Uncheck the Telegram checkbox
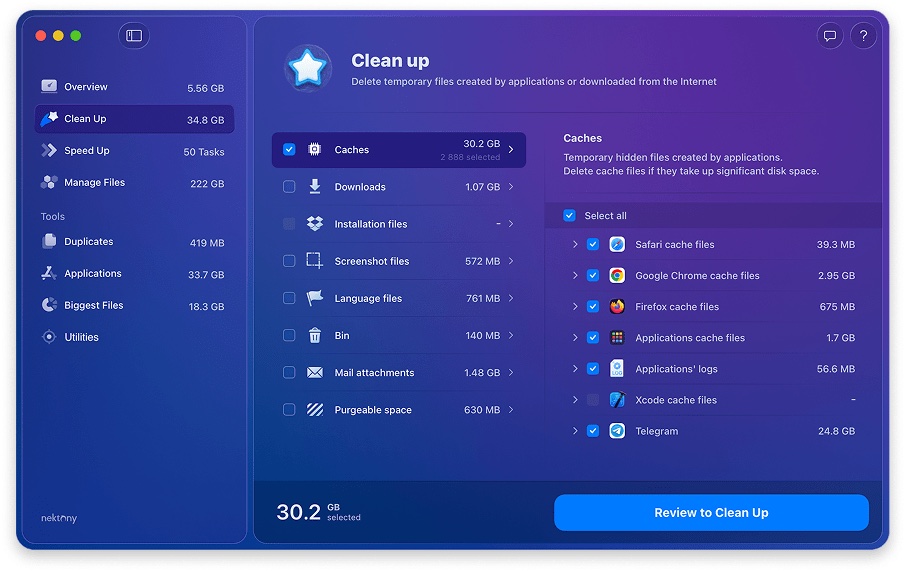Image resolution: width=906 pixels, height=572 pixels. point(593,431)
